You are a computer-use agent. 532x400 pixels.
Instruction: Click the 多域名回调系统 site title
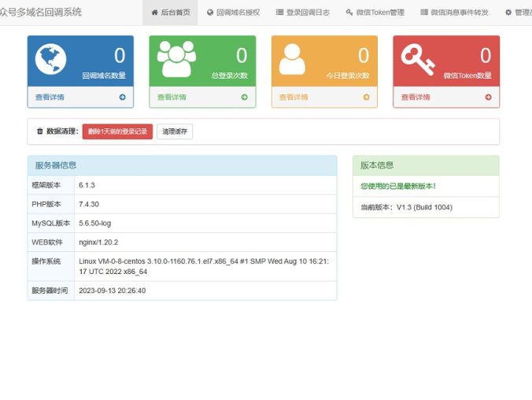(x=41, y=13)
